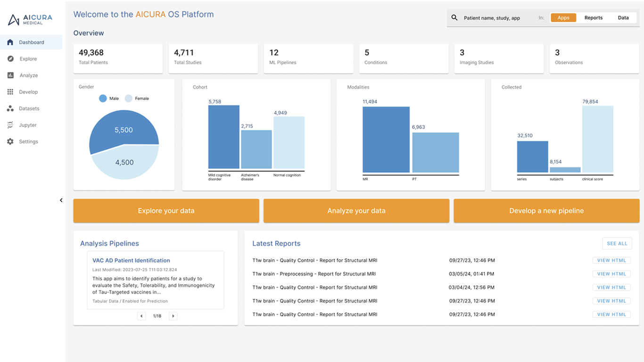
Task: Open the Analyze menu item
Action: click(31, 75)
